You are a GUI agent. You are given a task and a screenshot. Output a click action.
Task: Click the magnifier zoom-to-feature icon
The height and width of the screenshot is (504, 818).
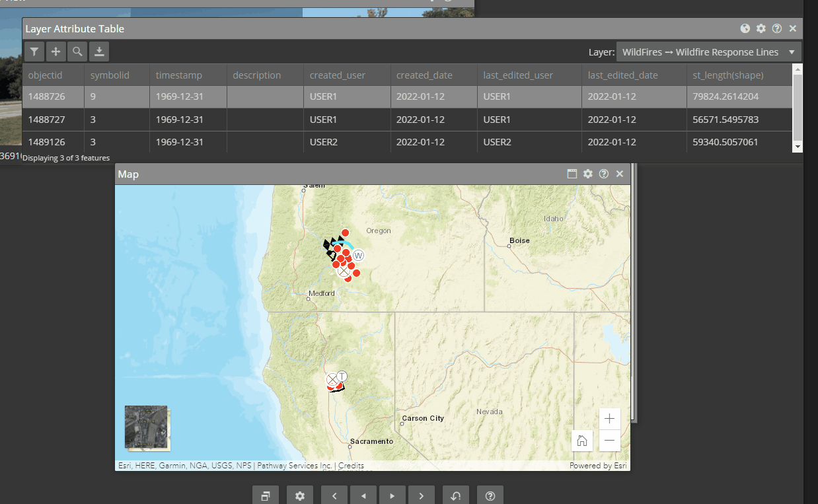(77, 52)
